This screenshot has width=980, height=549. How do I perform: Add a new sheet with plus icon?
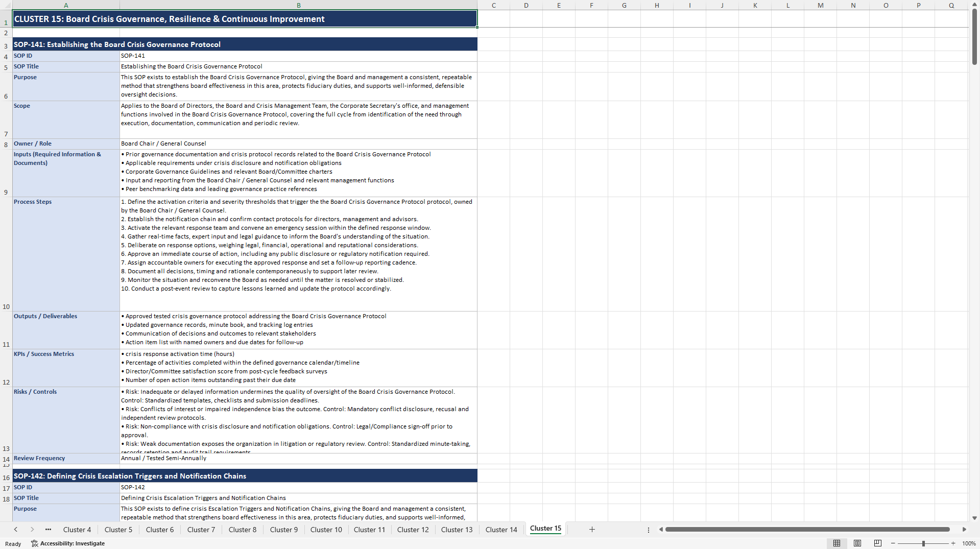[x=592, y=530]
